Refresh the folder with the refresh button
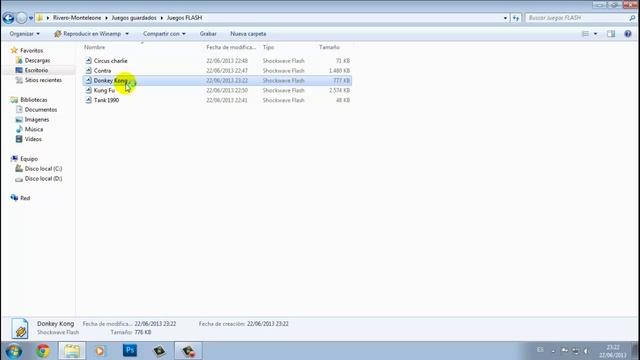The width and height of the screenshot is (640, 360). 516,18
